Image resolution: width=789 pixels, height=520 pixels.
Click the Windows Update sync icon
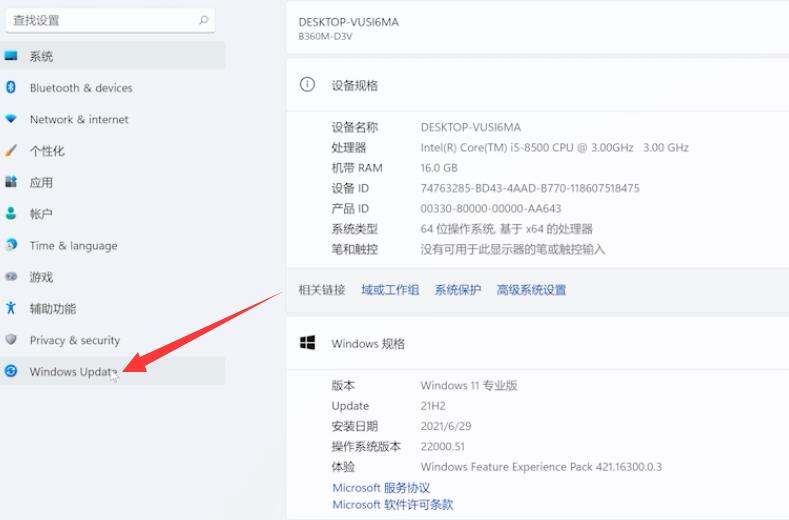point(11,371)
